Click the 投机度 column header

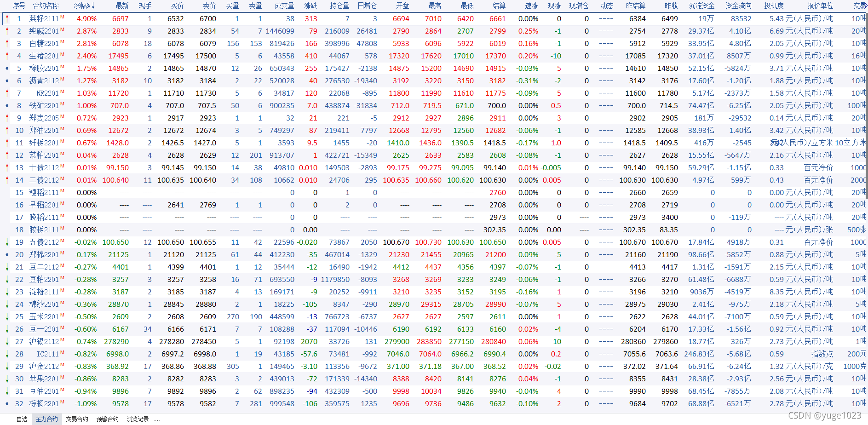coord(774,6)
